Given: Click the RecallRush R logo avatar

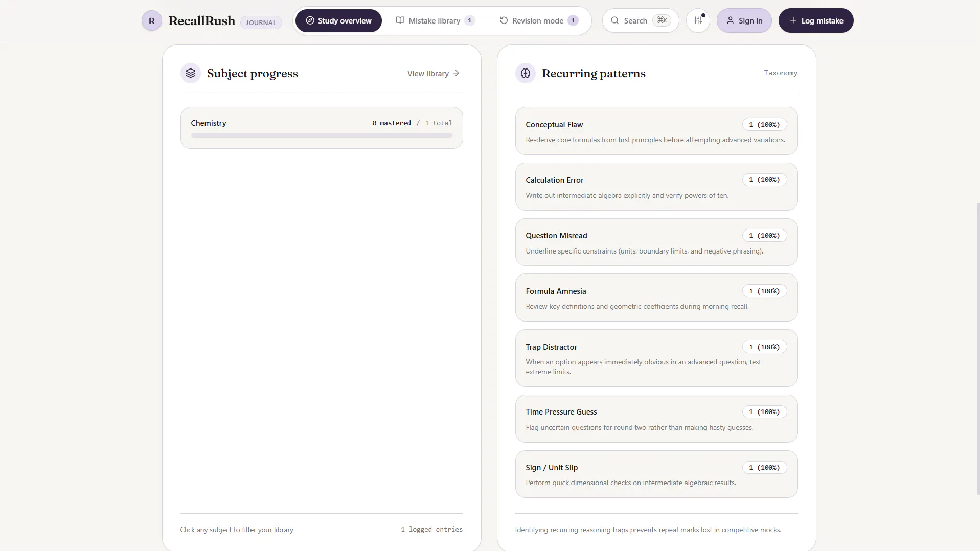Looking at the screenshot, I should 151,21.
